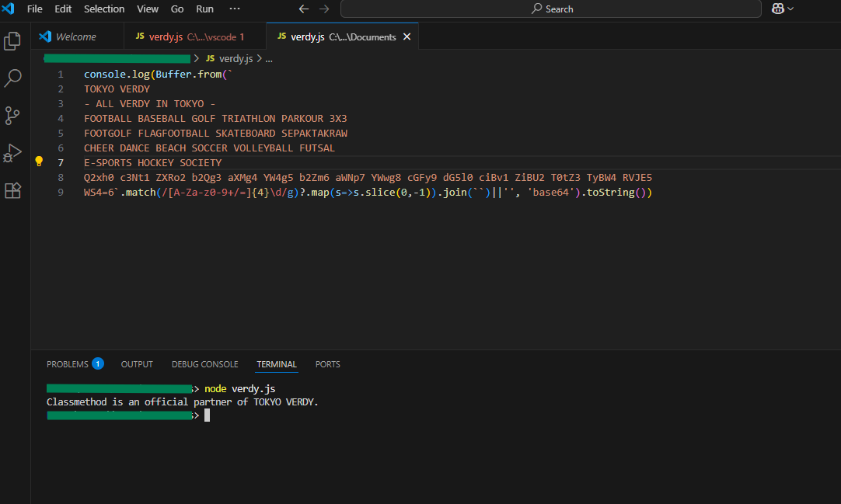Click the lightbulb code action on line 7
This screenshot has height=504, width=841.
coord(39,162)
